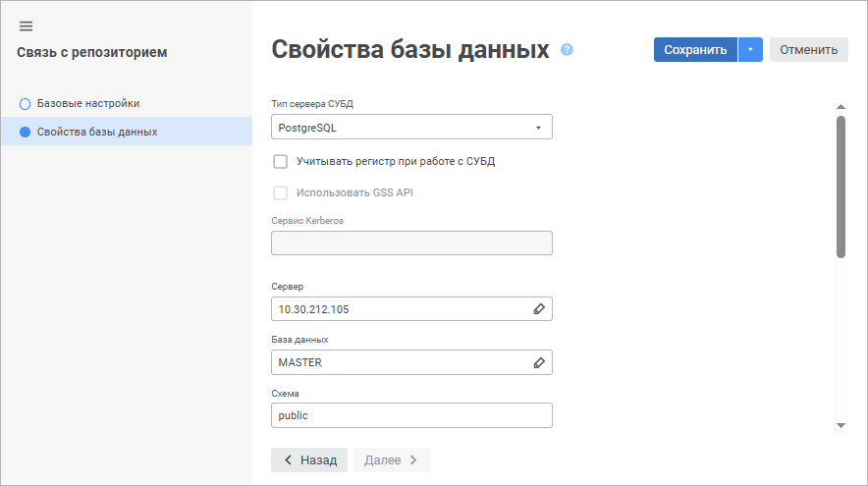Viewport: 868px width, 486px height.
Task: Enable Учитывать регистр при работе с СУБД
Action: [x=281, y=161]
